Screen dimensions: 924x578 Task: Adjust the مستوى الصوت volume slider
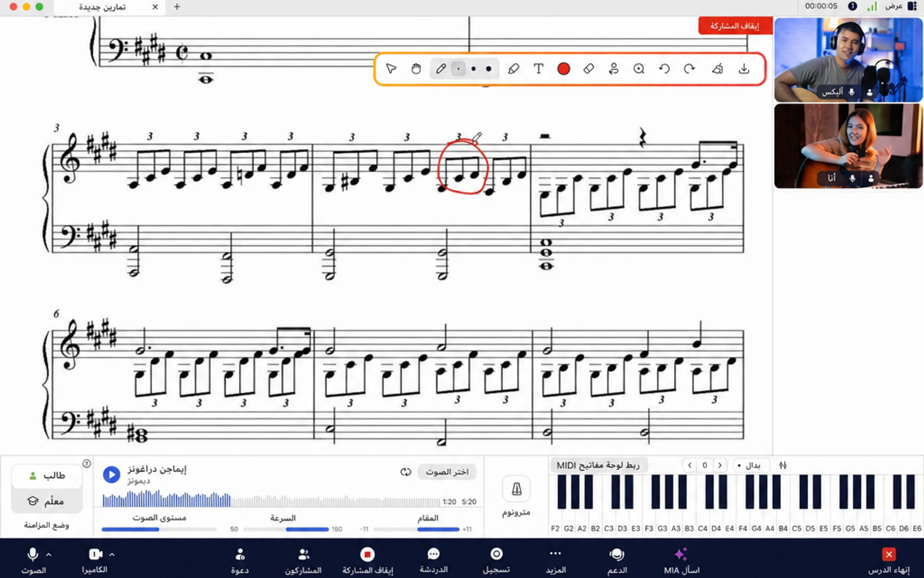pyautogui.click(x=159, y=530)
